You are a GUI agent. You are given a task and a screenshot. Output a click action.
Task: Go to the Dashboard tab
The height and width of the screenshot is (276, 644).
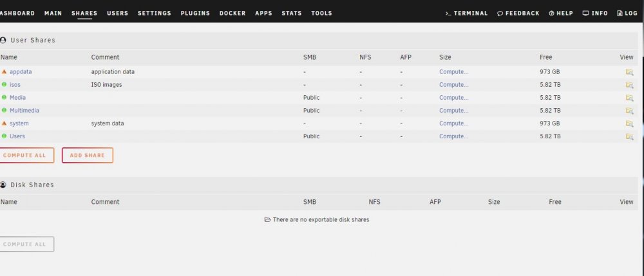[17, 13]
